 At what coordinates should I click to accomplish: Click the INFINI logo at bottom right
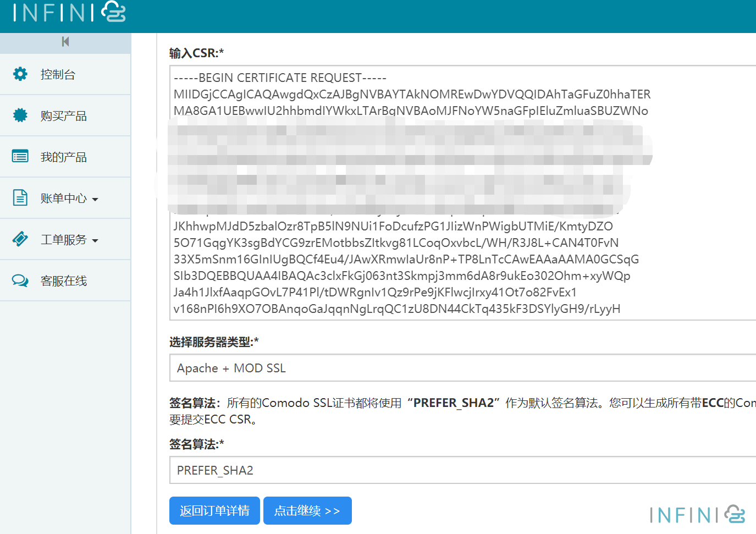click(697, 515)
